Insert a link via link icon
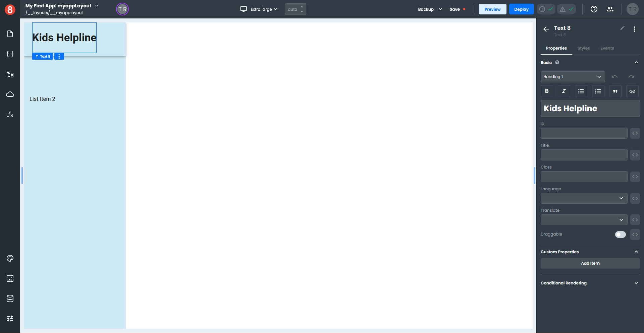644x333 pixels. (x=632, y=91)
